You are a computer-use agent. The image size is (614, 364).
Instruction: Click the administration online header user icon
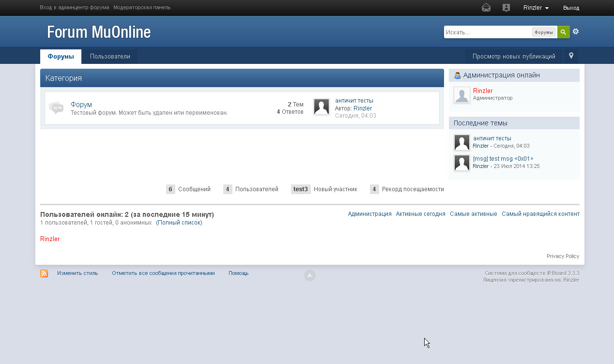pos(457,76)
